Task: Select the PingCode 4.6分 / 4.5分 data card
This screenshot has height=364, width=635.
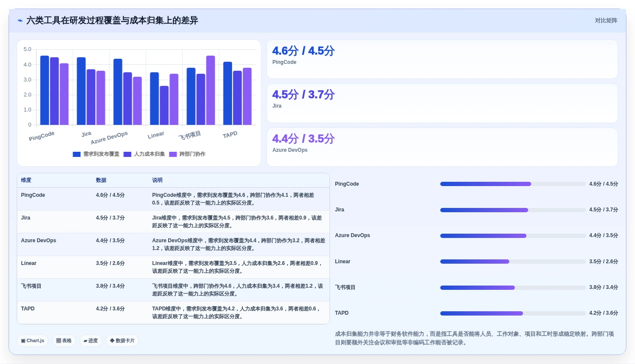Action: point(442,59)
